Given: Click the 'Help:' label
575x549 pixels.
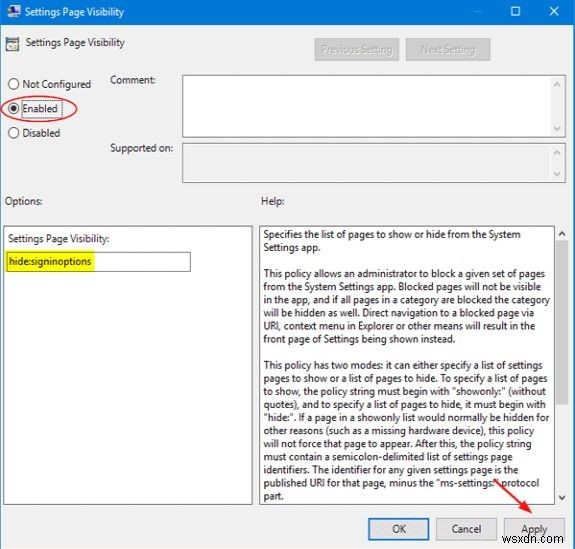Looking at the screenshot, I should point(272,201).
